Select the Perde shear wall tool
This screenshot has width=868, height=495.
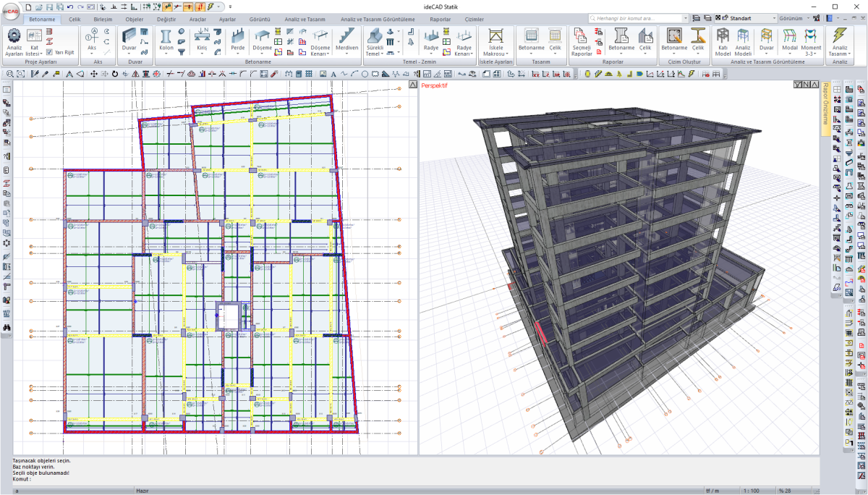[237, 38]
